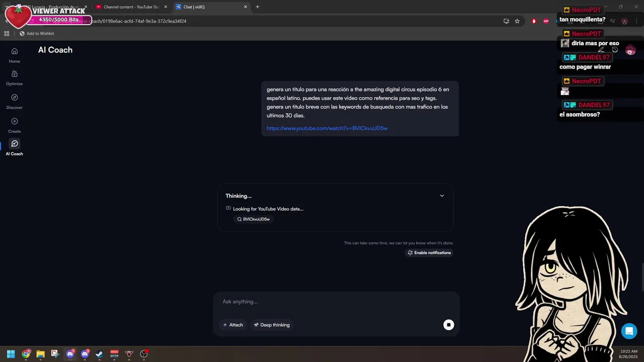644x362 pixels.
Task: Open the first Discord taskbar icon
Action: [70, 354]
